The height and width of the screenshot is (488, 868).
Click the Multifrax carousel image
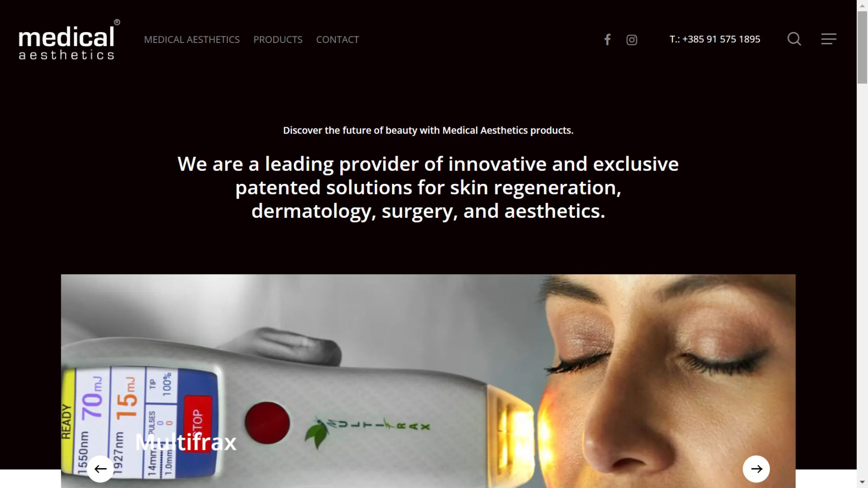(428, 381)
